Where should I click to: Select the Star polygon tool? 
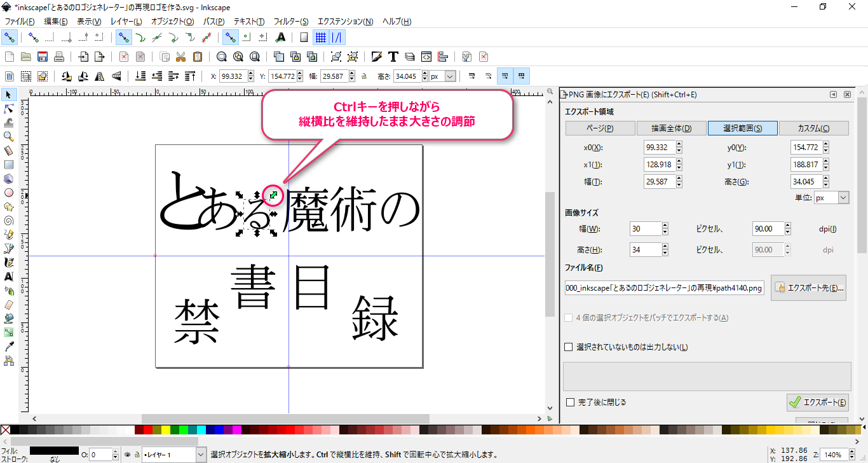click(9, 207)
